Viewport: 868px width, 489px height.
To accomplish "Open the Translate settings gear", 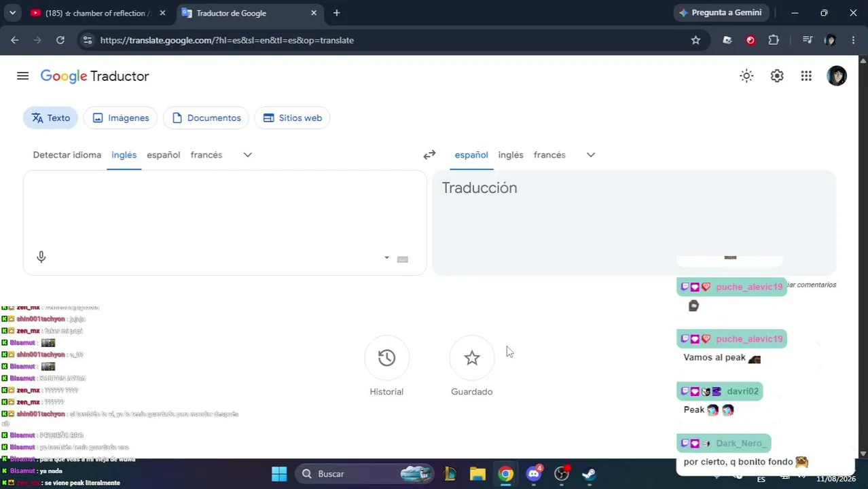I will pos(777,76).
